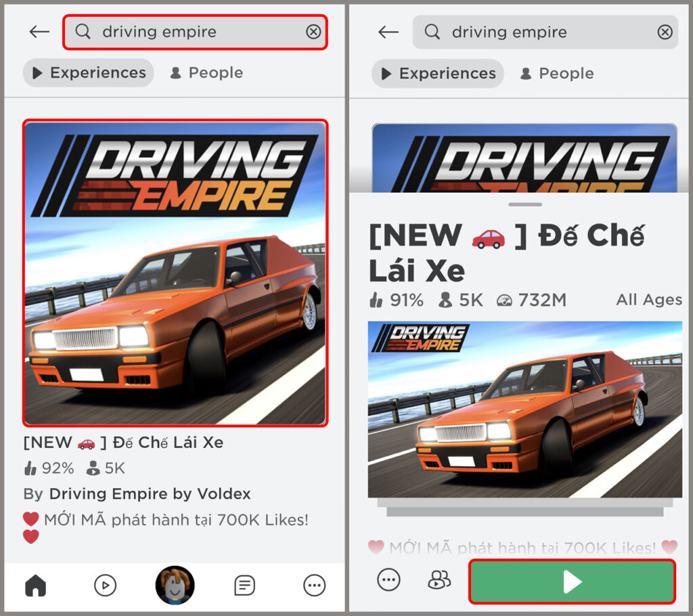Open the options ellipsis in the detail sheet

tap(388, 579)
